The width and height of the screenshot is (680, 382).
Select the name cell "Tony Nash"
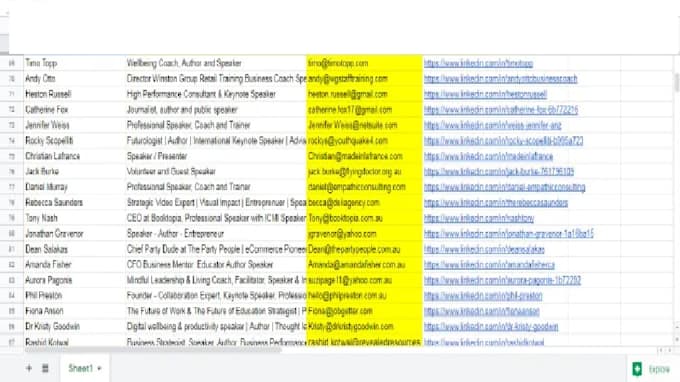(74, 218)
